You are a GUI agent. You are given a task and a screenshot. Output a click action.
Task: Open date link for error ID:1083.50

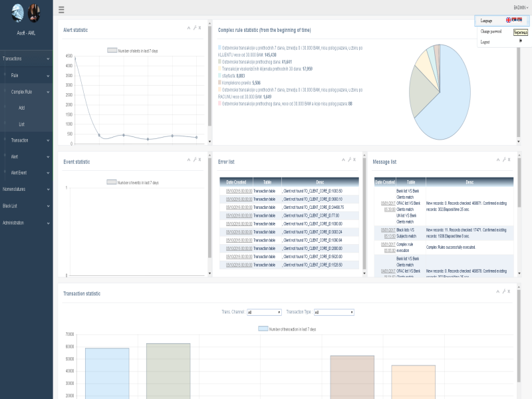pyautogui.click(x=239, y=191)
